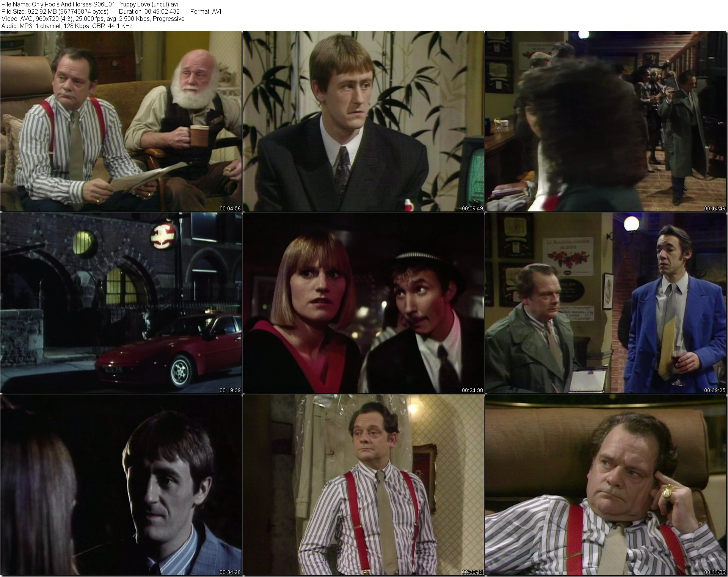Click the Video AVC codec info line
Screen dimensions: 728x577
click(93, 19)
